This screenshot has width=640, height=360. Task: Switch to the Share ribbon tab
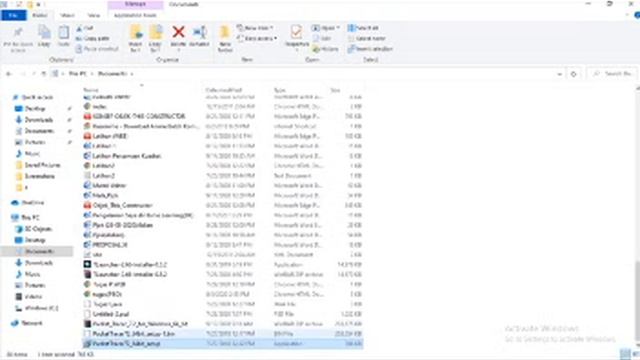pyautogui.click(x=67, y=16)
